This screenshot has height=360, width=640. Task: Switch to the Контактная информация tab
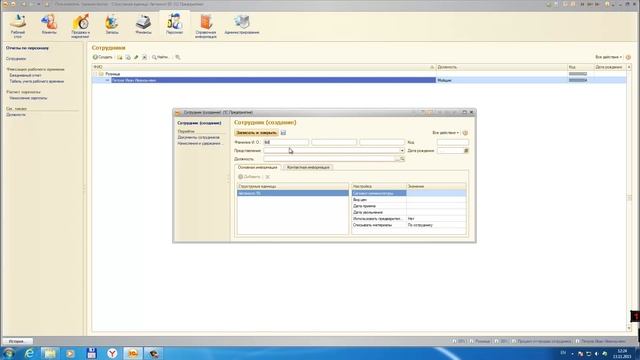(x=308, y=167)
